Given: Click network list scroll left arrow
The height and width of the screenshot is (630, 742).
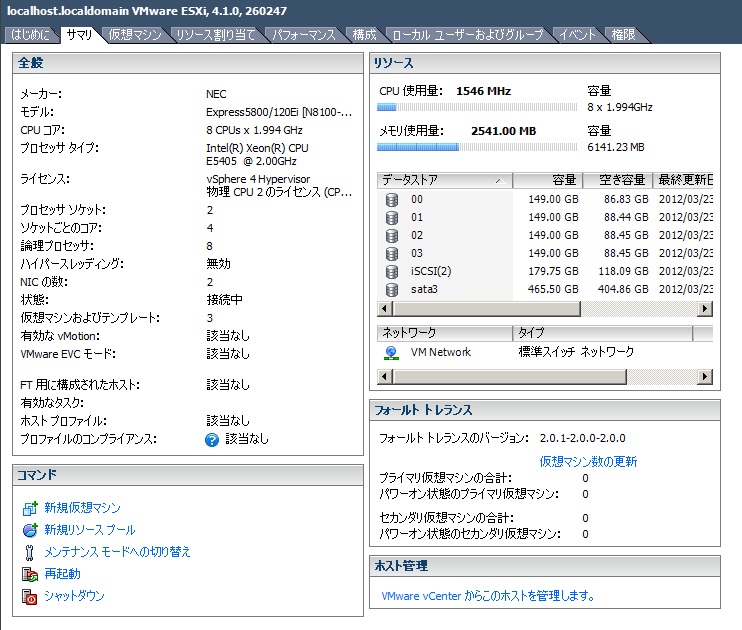Looking at the screenshot, I should [x=384, y=377].
